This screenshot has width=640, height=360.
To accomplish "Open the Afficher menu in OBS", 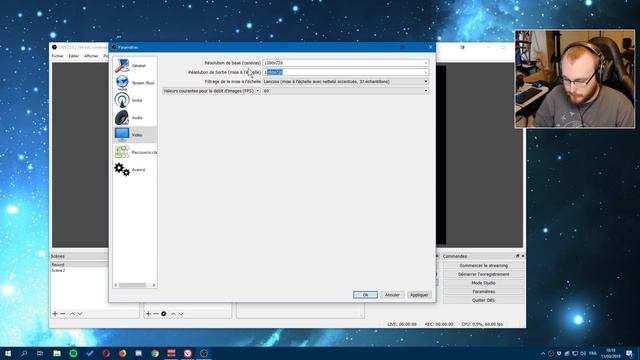I will (x=91, y=56).
